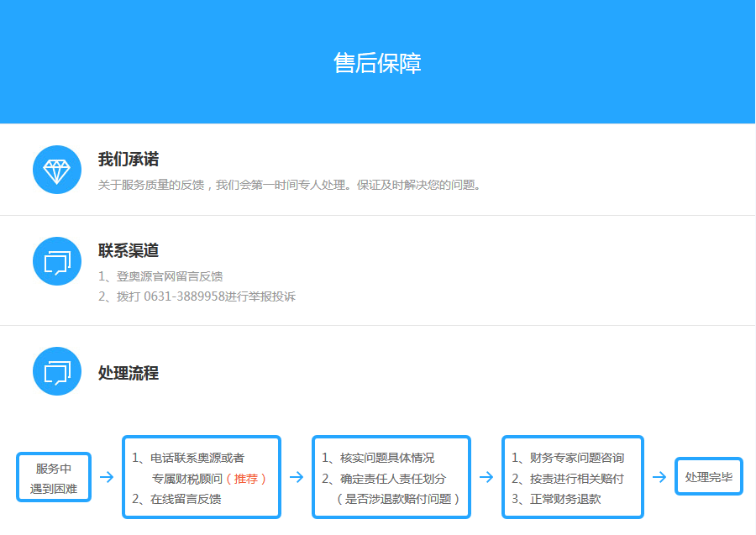
Task: Click the arrow pointing to 财务专家问题咨询 box
Action: (x=486, y=477)
